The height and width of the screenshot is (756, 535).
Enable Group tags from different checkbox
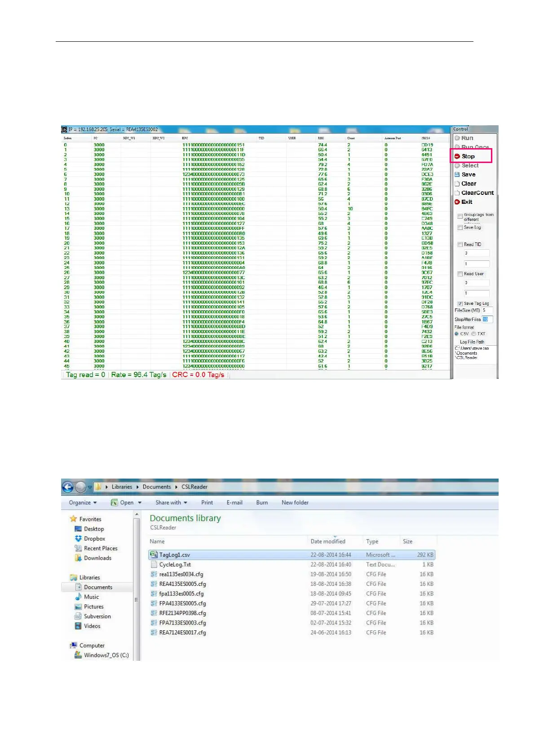[x=460, y=216]
